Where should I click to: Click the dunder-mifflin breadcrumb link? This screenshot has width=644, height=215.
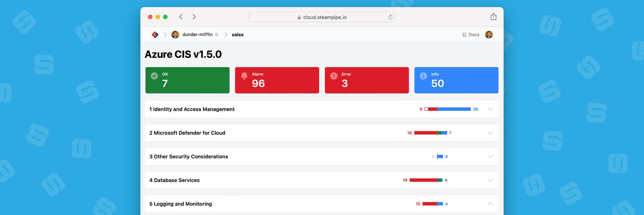click(197, 35)
